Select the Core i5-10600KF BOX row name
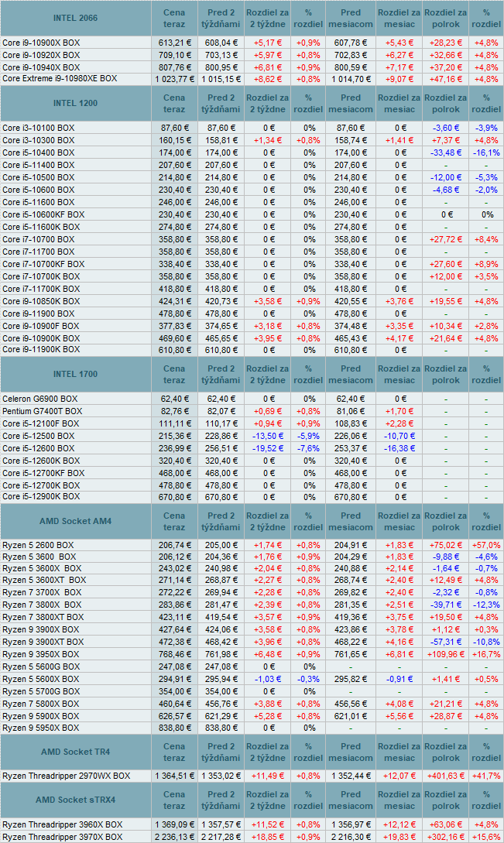Screen dimensions: 504x843 [43, 214]
